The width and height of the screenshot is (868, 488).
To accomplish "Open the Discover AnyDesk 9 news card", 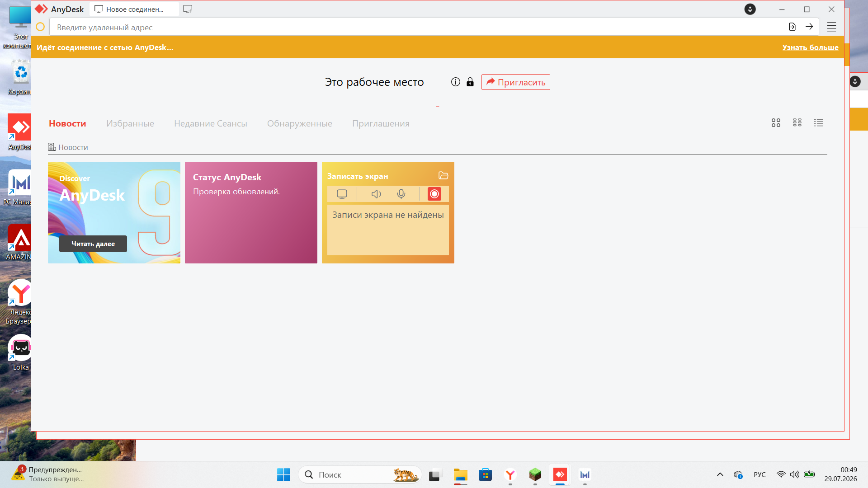I will click(114, 212).
